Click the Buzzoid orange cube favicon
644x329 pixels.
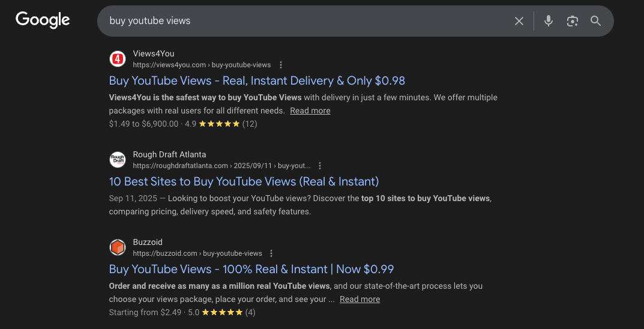(118, 247)
